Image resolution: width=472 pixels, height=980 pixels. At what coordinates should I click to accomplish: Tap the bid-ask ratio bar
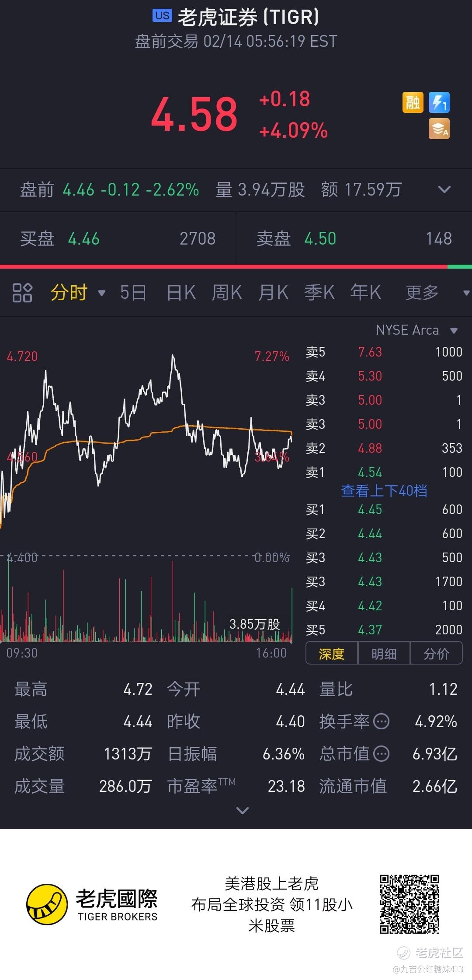click(x=236, y=266)
